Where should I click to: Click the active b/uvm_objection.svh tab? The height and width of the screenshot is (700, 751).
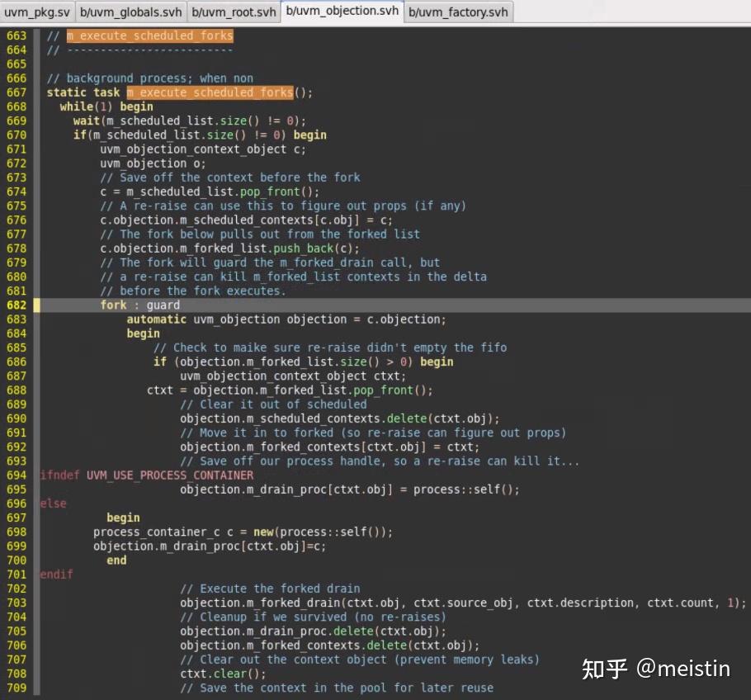click(342, 12)
